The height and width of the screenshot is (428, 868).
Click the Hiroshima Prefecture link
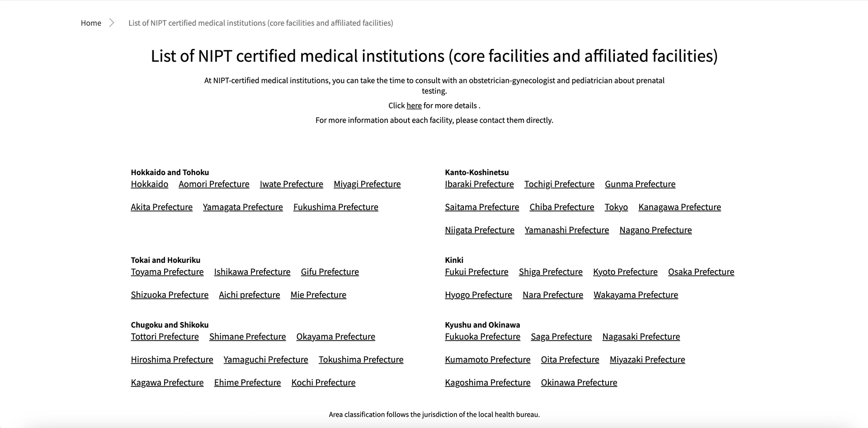point(172,359)
